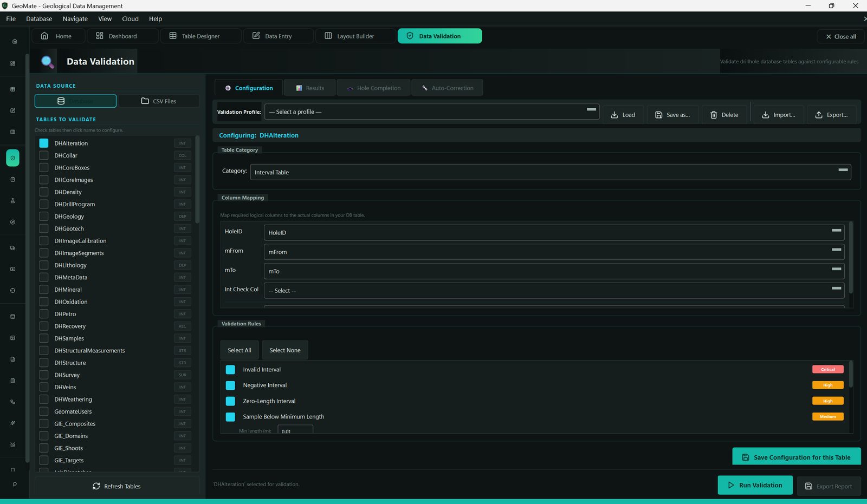This screenshot has width=867, height=504.
Task: Click the Select None rules button
Action: [285, 350]
